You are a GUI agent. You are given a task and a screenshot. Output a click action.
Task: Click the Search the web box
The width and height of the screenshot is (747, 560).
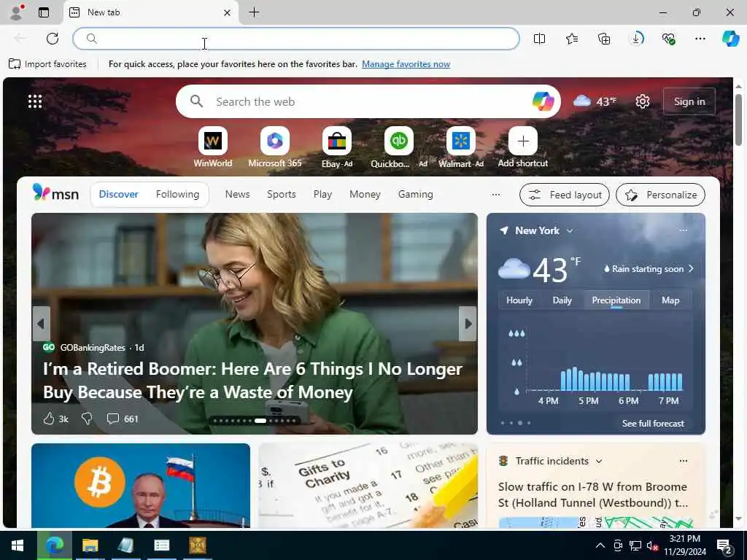[x=368, y=101]
